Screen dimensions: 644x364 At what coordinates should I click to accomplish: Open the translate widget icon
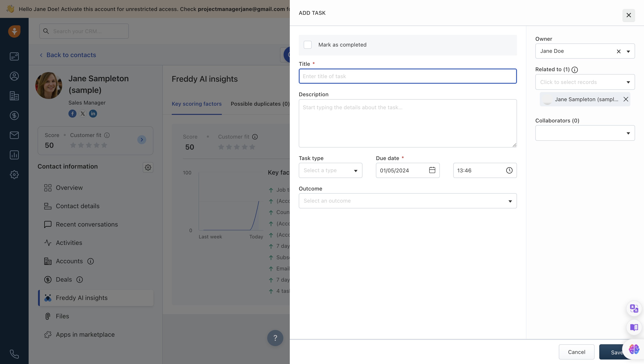click(634, 308)
